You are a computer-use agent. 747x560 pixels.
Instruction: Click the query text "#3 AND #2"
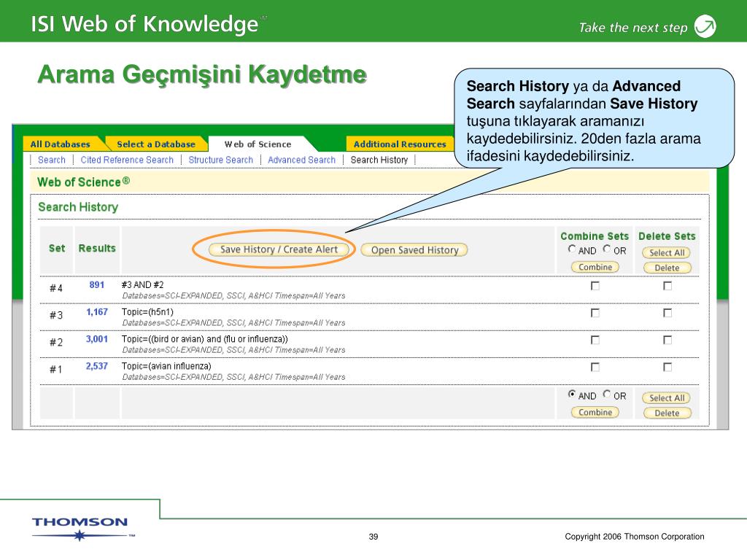coord(142,285)
